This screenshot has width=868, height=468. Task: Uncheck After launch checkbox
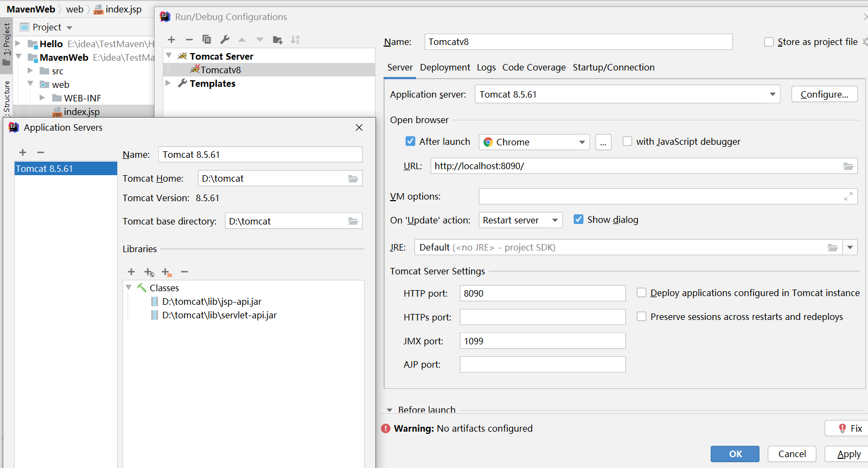411,142
